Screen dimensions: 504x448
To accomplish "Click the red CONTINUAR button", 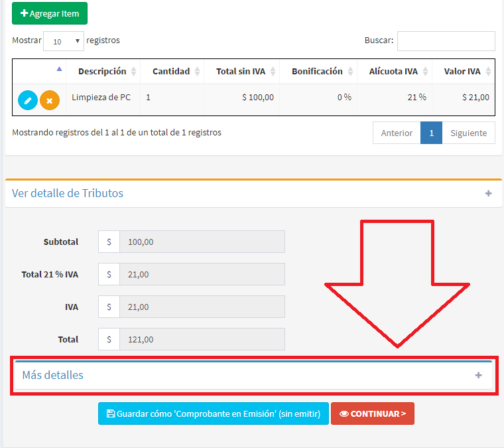I will [x=373, y=413].
